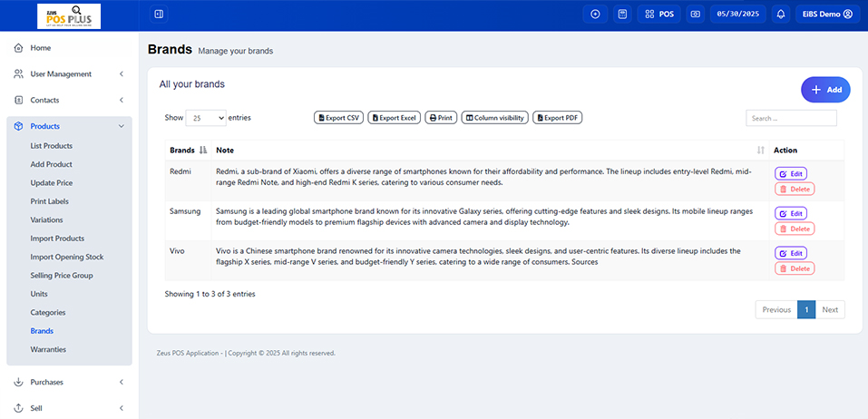This screenshot has width=868, height=419.
Task: Click the plus circle icon in header
Action: tap(595, 15)
